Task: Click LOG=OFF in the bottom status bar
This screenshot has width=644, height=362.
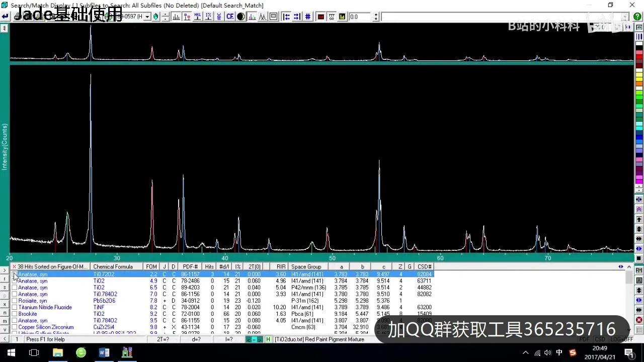Action: click(x=622, y=339)
